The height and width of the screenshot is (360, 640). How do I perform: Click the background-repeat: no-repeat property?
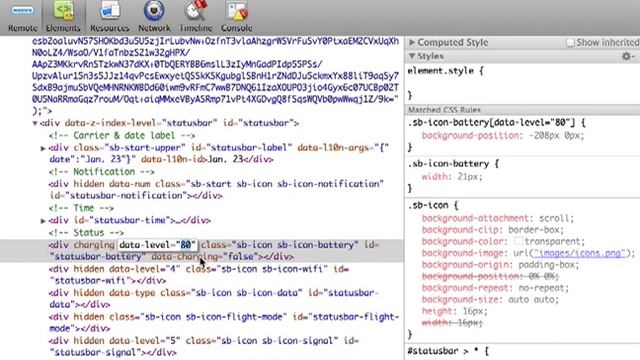(496, 288)
